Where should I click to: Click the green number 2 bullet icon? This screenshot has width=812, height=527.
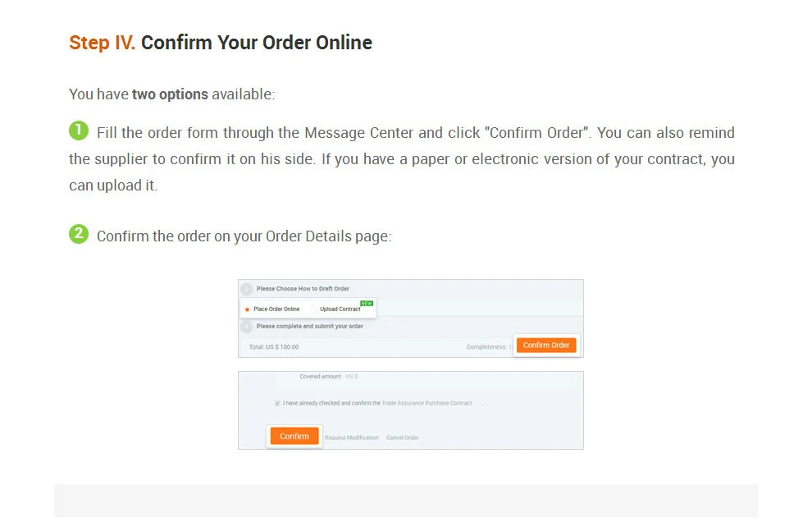79,234
